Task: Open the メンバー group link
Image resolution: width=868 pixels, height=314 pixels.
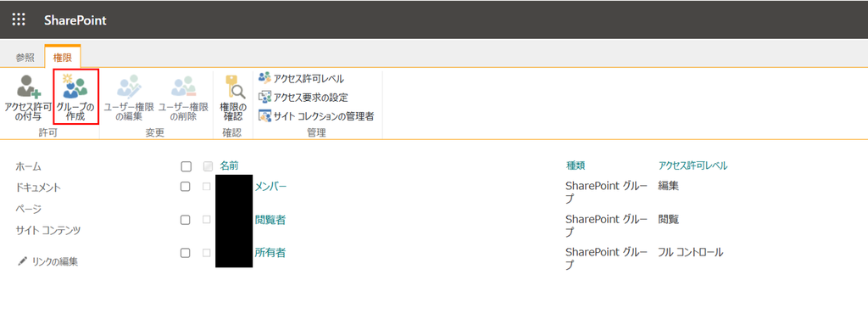Action: (270, 187)
